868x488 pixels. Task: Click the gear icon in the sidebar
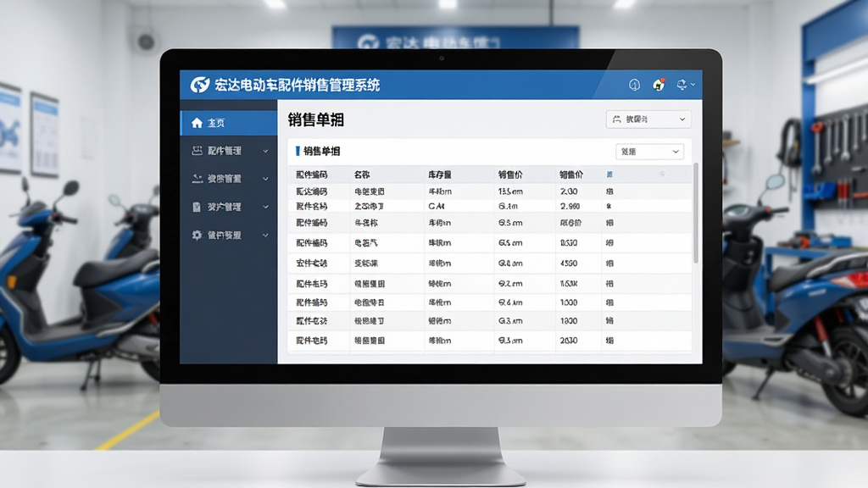197,236
